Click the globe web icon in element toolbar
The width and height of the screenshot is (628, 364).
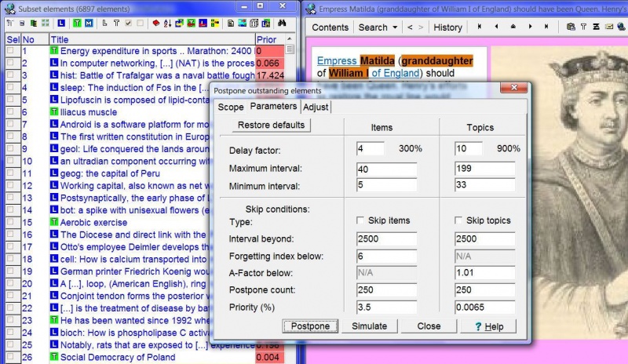621,27
